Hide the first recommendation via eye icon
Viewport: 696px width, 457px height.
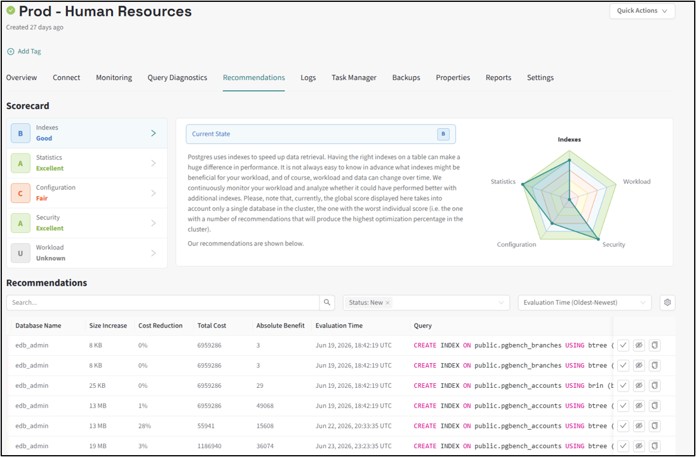639,345
